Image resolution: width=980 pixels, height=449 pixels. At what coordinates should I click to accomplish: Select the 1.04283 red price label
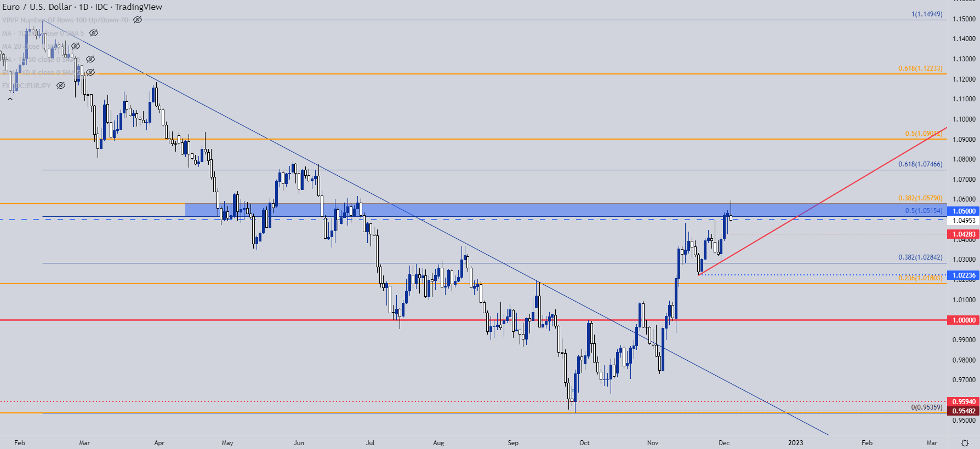click(x=964, y=234)
